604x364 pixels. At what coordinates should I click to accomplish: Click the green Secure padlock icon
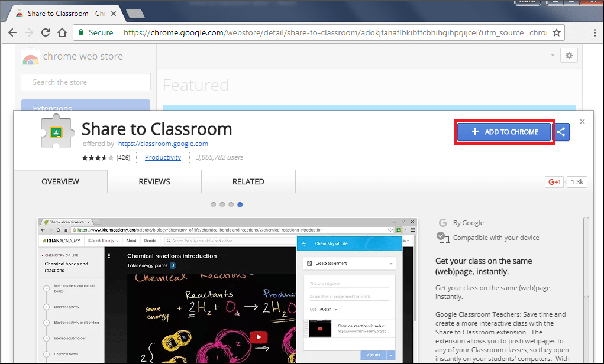81,32
